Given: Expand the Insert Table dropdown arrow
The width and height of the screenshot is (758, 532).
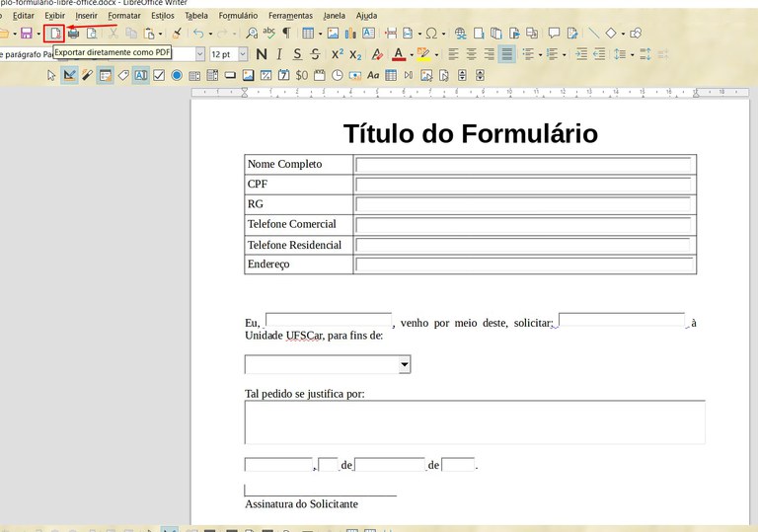Looking at the screenshot, I should click(x=320, y=34).
